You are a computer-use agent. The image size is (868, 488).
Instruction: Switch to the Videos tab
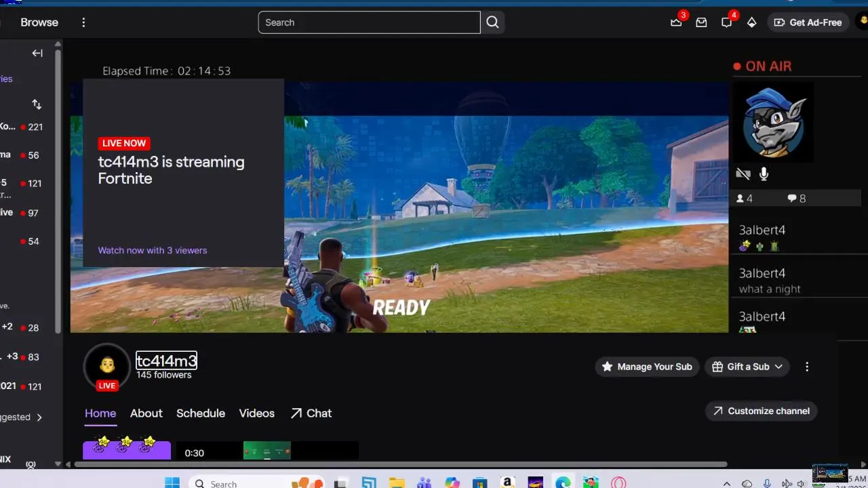point(256,413)
